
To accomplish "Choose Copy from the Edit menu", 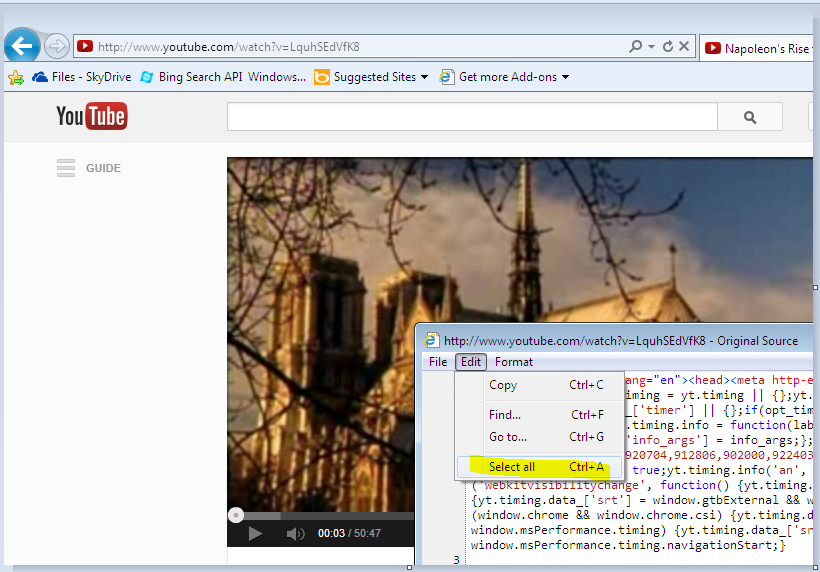I will pos(540,385).
